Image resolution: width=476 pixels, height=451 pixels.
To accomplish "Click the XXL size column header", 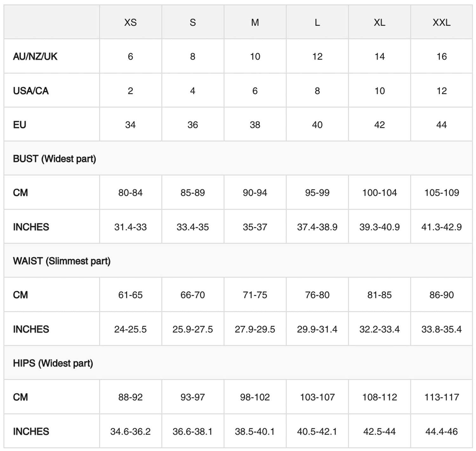I will tap(441, 23).
